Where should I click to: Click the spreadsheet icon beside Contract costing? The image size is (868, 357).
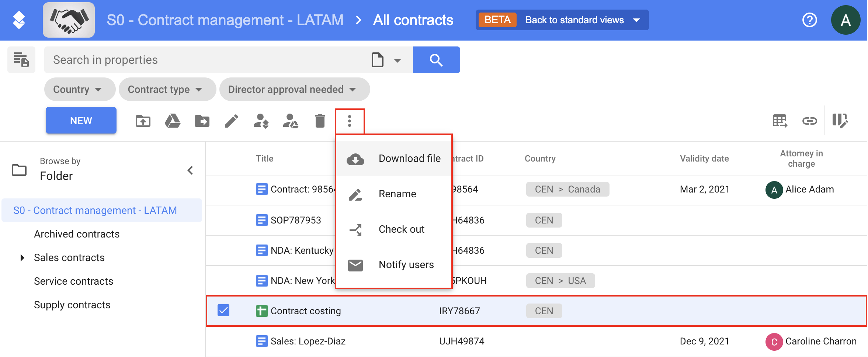[x=261, y=311]
